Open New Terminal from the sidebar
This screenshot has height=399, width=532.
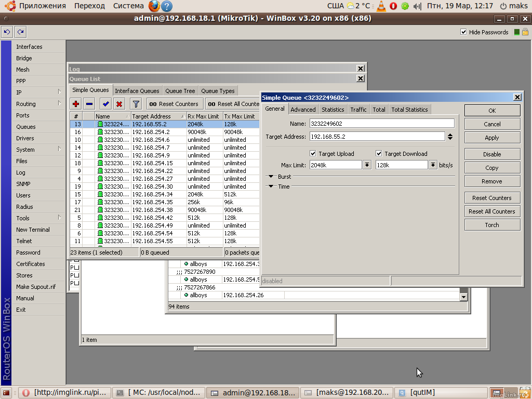coord(38,230)
